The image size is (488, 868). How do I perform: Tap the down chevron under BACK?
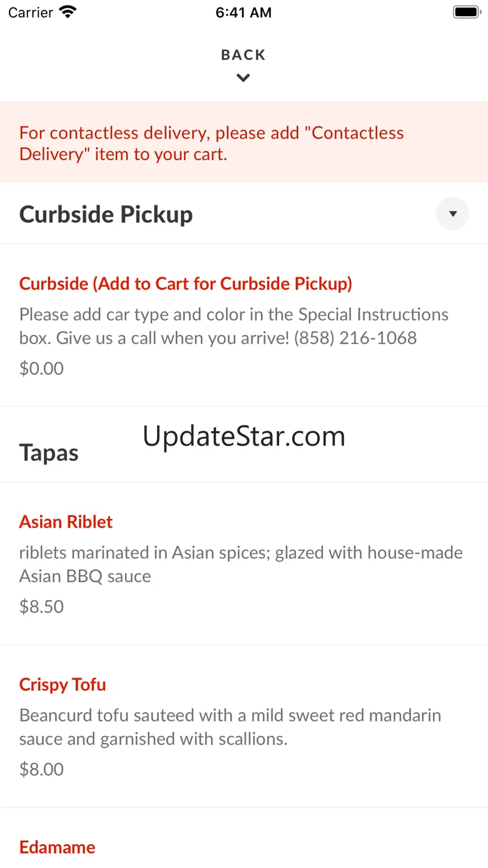coord(243,78)
